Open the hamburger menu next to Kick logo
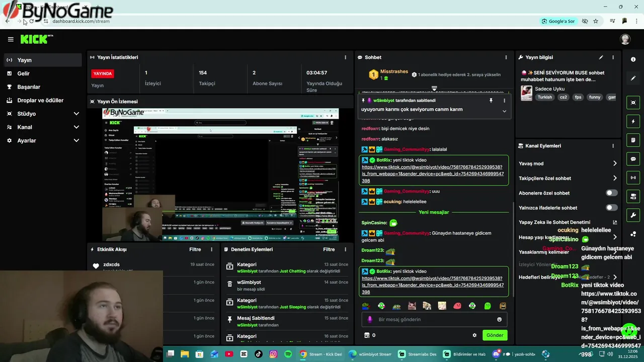 (x=11, y=39)
